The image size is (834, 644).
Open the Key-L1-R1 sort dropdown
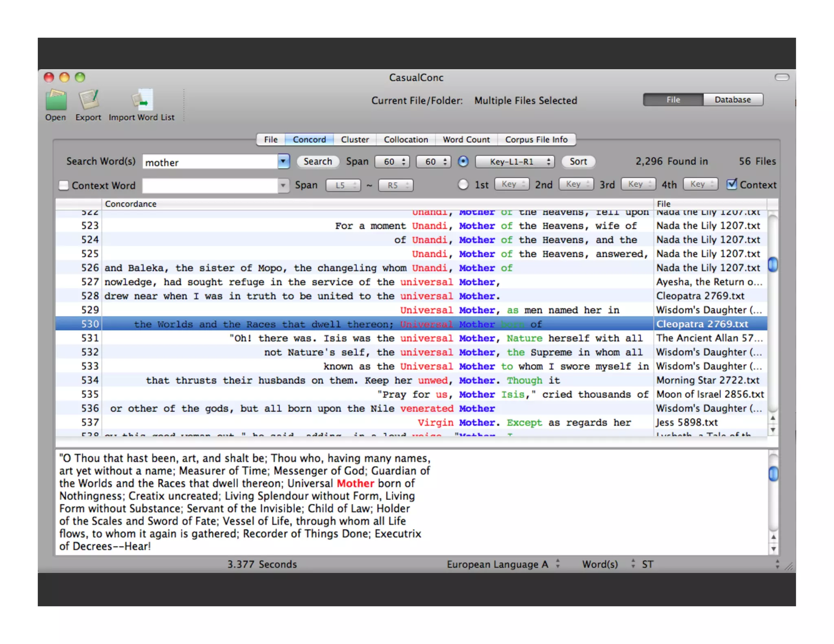click(515, 162)
